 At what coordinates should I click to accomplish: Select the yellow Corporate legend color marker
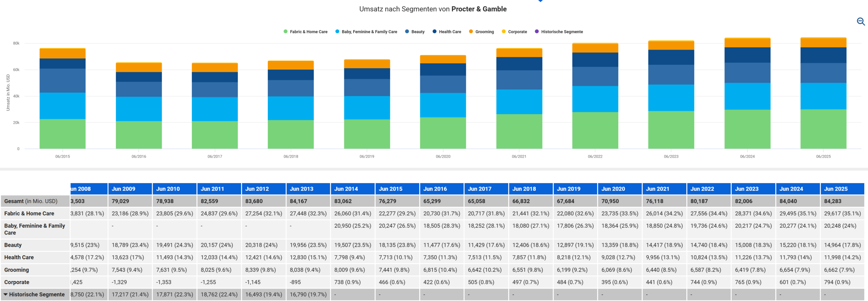504,32
